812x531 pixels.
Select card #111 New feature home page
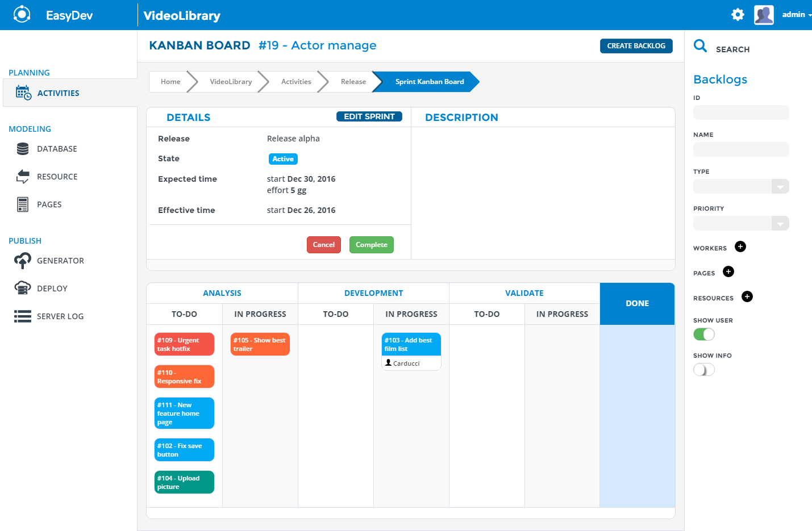[184, 413]
